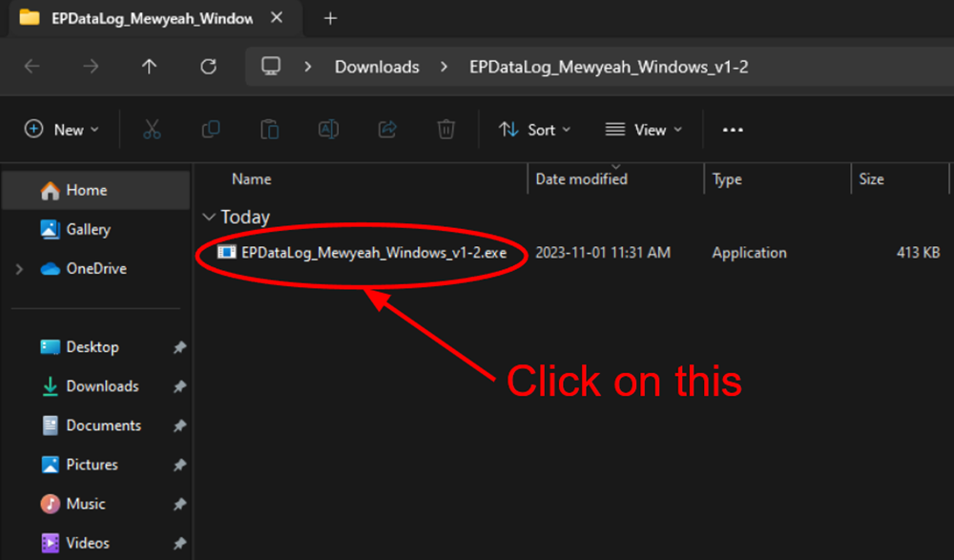The image size is (954, 560).
Task: Open the View options dropdown
Action: pos(644,130)
